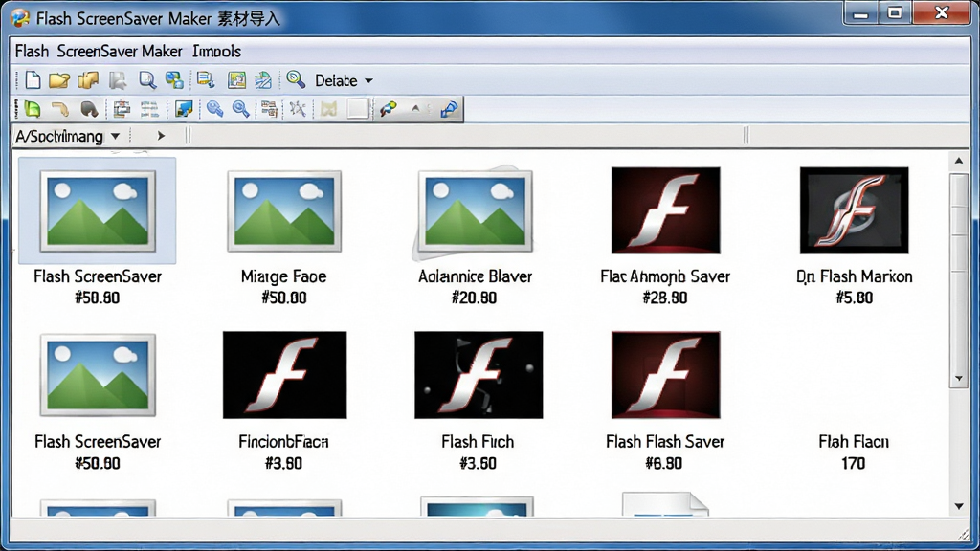Select the Flac Ahmonb Saver Flash thumbnail
This screenshot has height=551, width=980.
(666, 209)
